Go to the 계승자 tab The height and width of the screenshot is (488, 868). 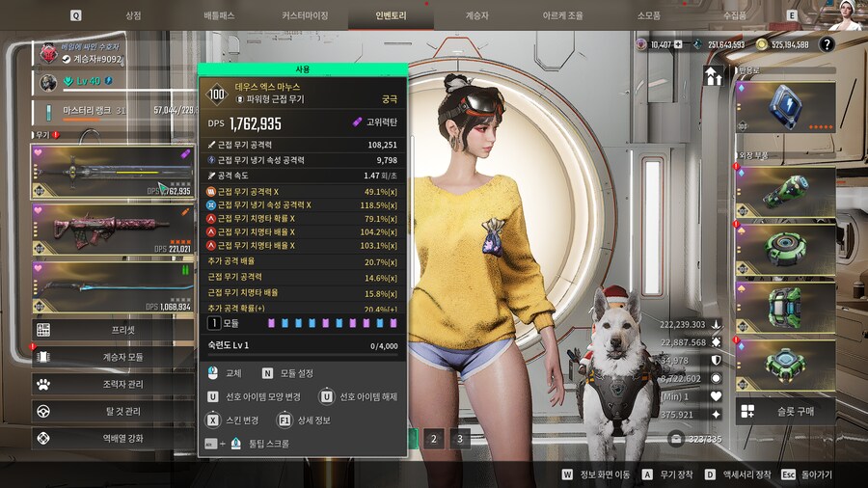[x=476, y=15]
